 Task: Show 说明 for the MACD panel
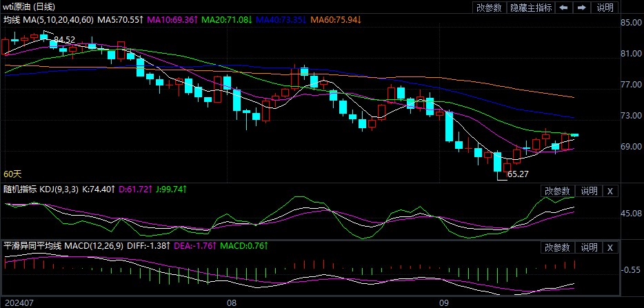(589, 247)
